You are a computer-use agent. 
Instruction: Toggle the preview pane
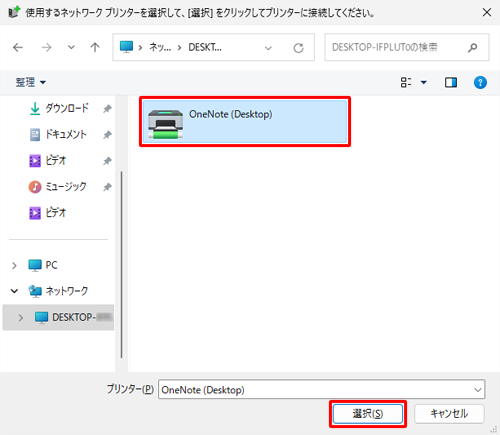point(451,82)
